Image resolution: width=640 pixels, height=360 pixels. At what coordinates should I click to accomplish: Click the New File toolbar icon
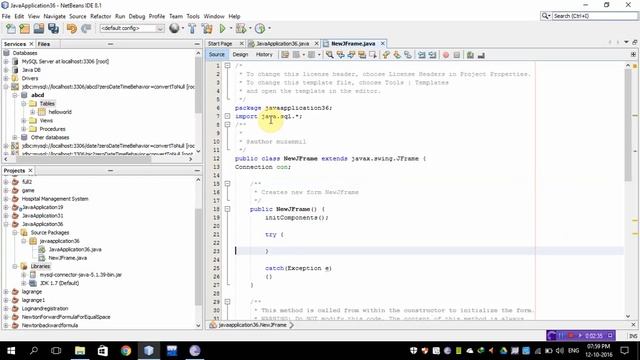[x=11, y=28]
